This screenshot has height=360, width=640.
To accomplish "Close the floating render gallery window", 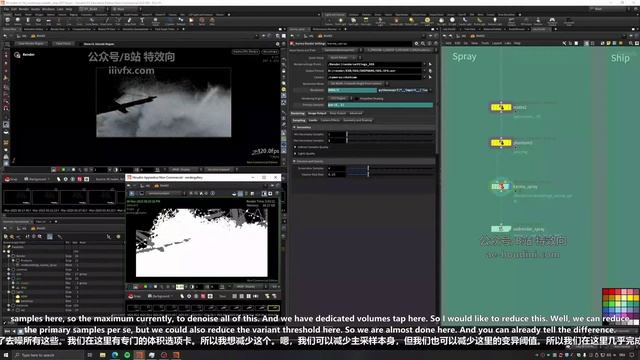I will click(x=276, y=178).
